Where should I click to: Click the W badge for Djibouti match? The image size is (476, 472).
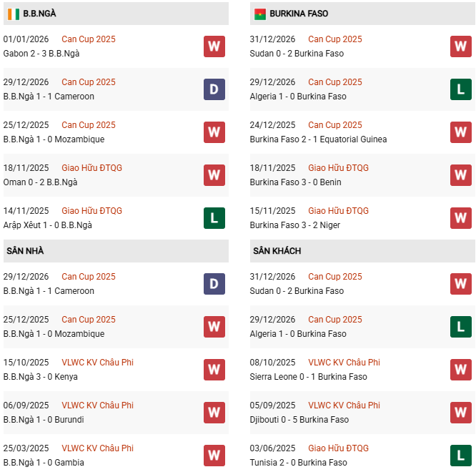coord(460,413)
